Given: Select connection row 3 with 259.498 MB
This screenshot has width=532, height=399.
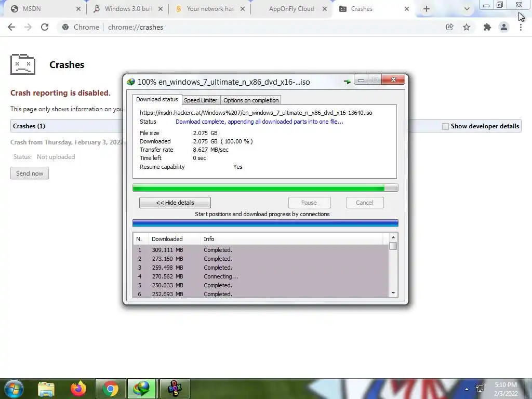Looking at the screenshot, I should 261,268.
